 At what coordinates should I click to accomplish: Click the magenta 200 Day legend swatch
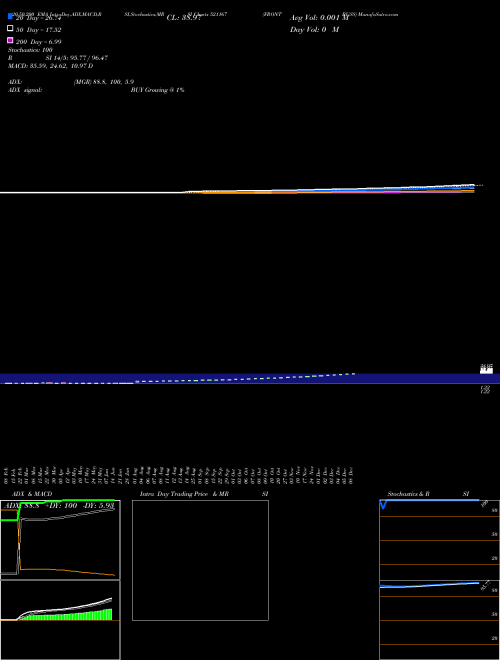click(x=10, y=40)
